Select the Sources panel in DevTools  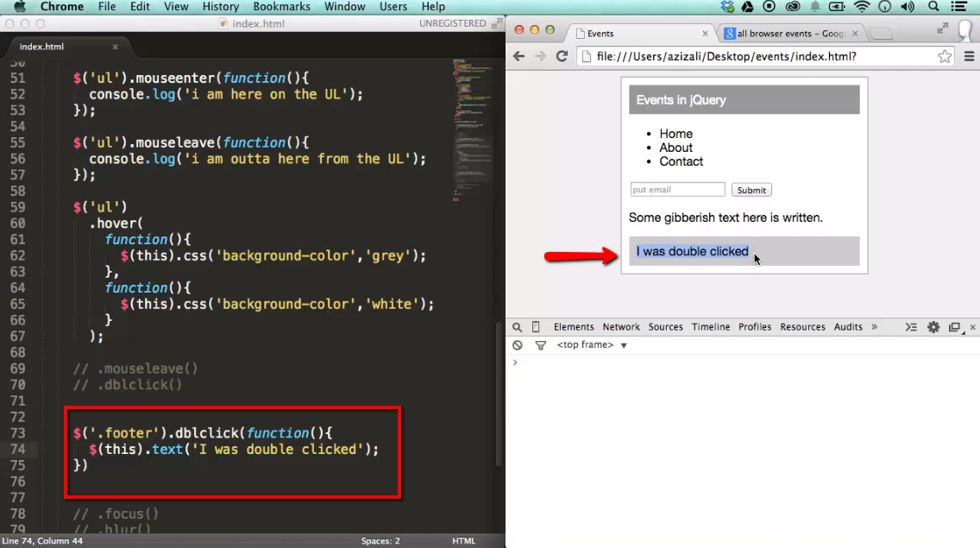tap(665, 327)
